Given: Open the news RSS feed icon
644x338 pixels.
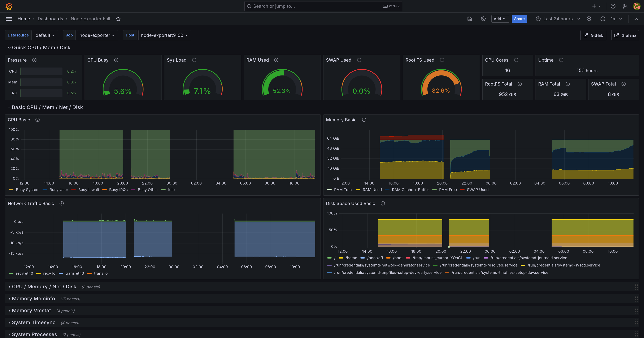Looking at the screenshot, I should click(625, 6).
